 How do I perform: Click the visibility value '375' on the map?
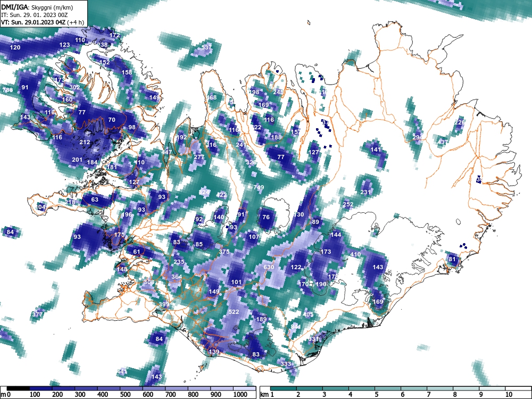224,252
